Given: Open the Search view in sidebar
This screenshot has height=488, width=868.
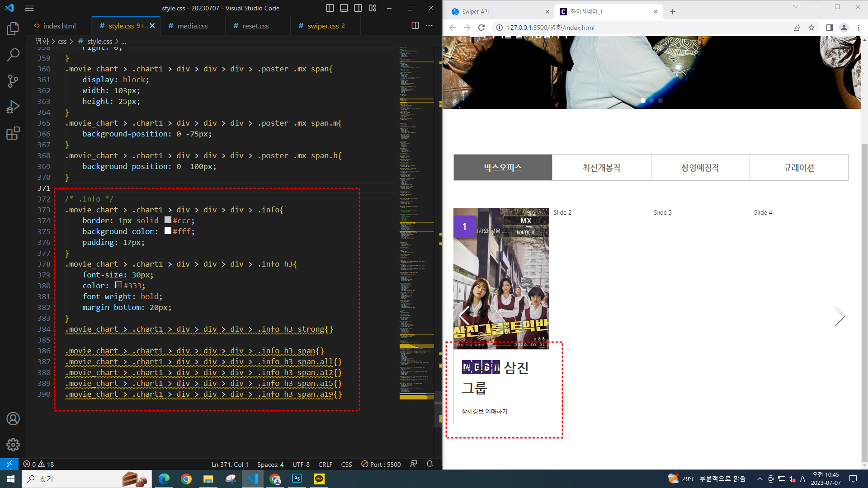Looking at the screenshot, I should 13,55.
